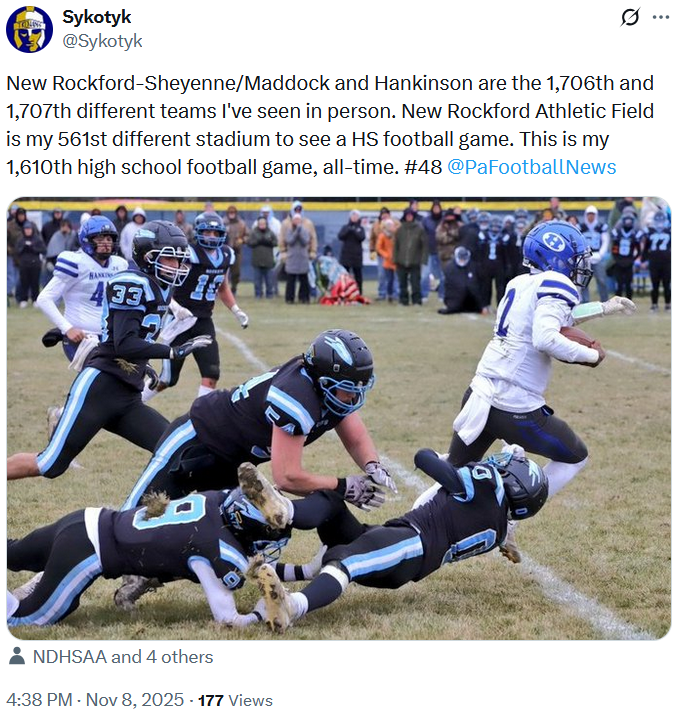Image resolution: width=683 pixels, height=717 pixels.
Task: Click the Grok slashed-circle icon
Action: point(630,17)
